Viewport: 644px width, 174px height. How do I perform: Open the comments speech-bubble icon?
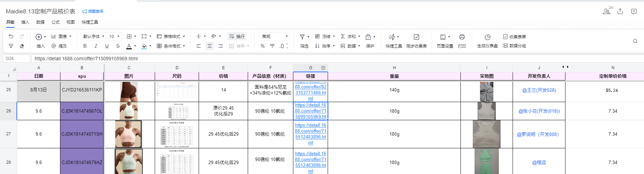[x=634, y=12]
